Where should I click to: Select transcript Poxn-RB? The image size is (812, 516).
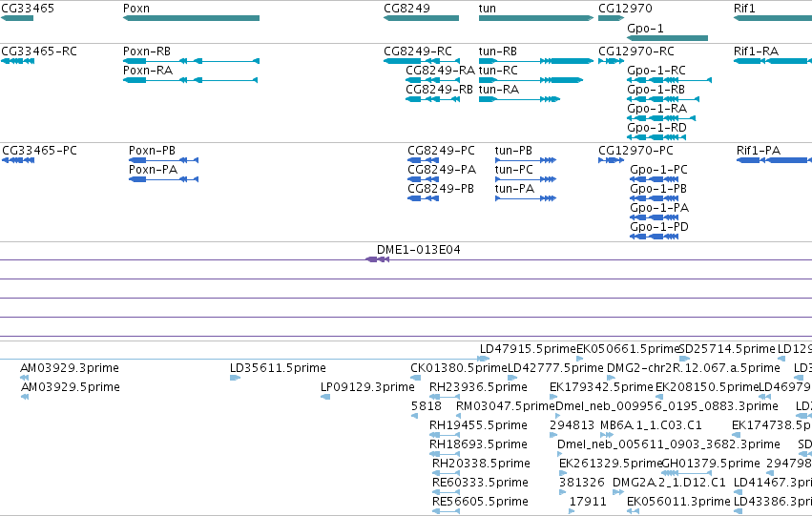[191, 61]
